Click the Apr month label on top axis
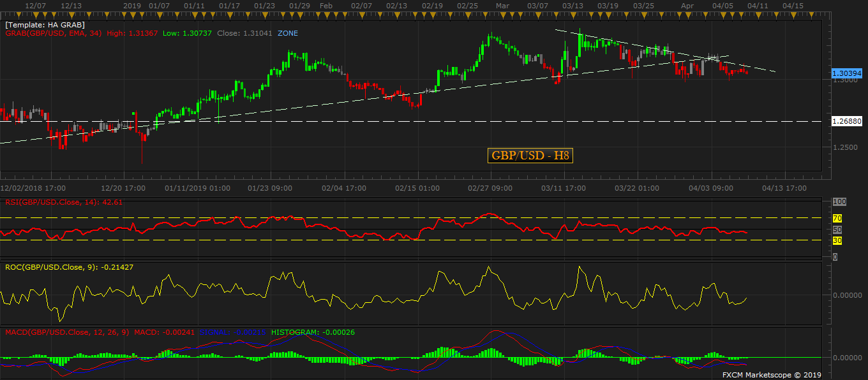The width and height of the screenshot is (868, 380). point(687,5)
